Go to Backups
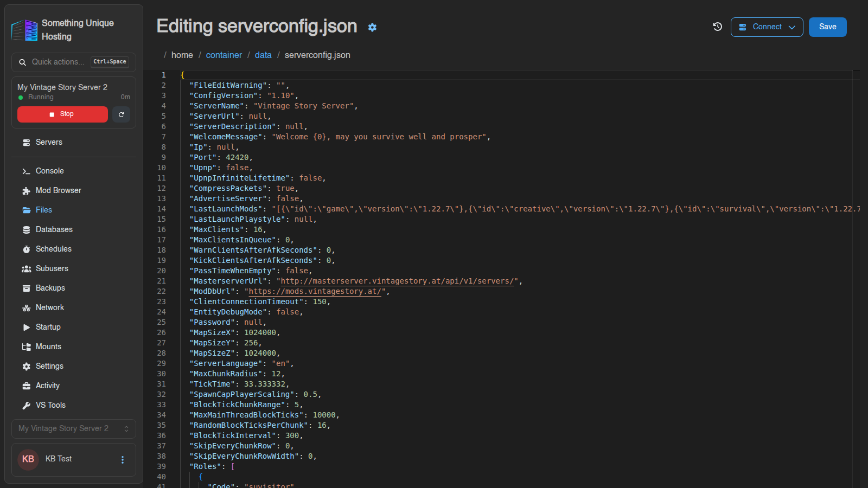Screen dimensions: 868x488 74,288
